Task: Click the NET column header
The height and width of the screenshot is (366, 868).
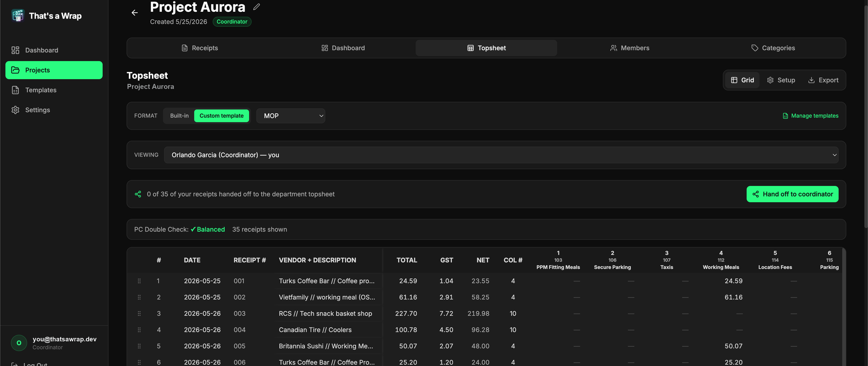Action: (483, 260)
